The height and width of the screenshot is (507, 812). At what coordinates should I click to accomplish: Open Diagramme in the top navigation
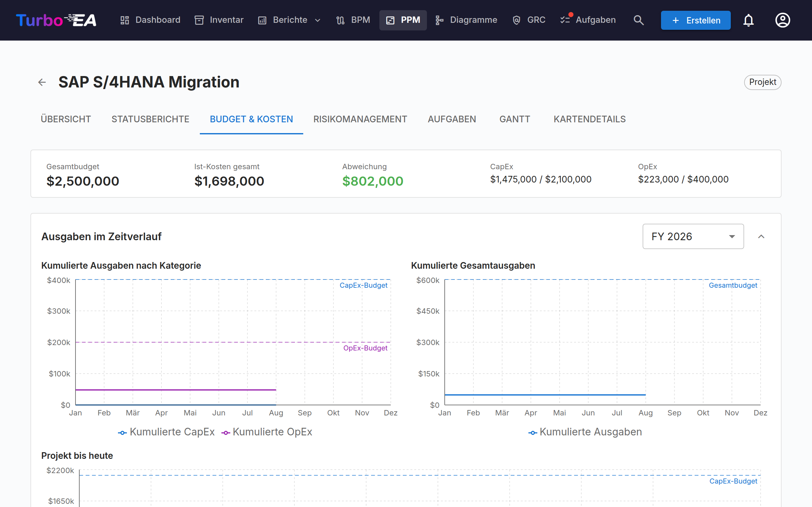[466, 20]
